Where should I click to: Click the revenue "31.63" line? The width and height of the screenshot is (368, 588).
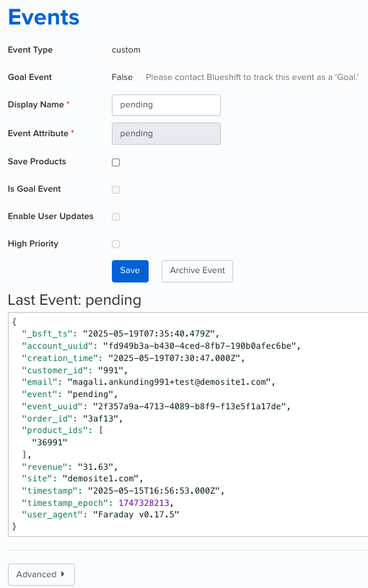point(70,467)
